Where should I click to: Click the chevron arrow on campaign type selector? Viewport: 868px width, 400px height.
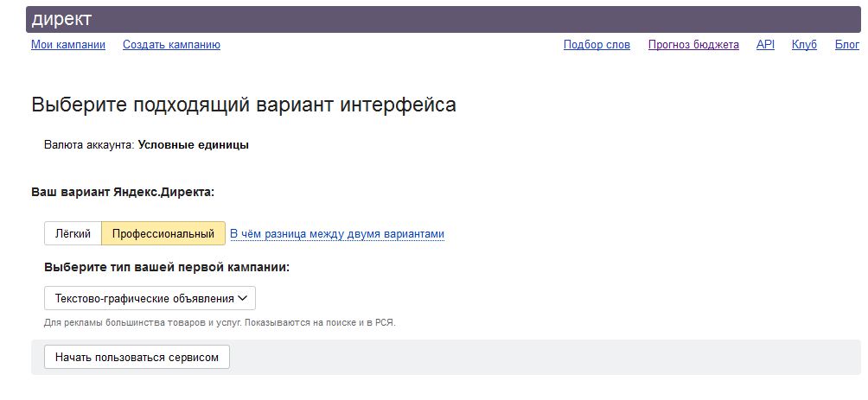pos(243,299)
